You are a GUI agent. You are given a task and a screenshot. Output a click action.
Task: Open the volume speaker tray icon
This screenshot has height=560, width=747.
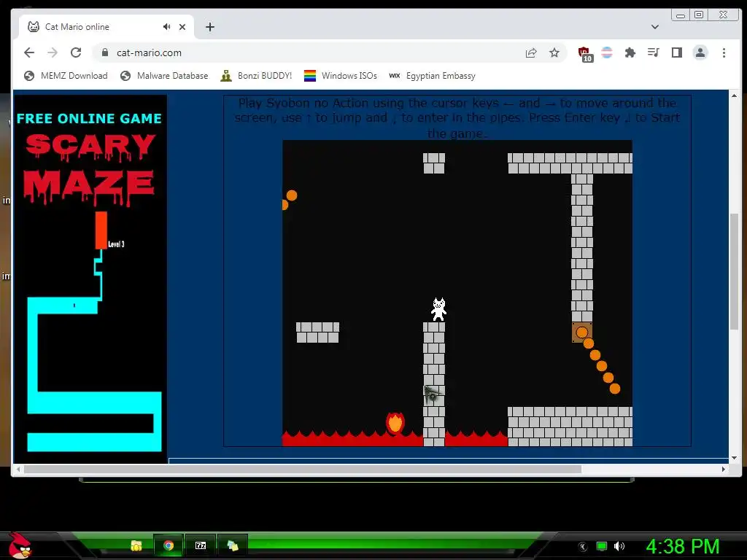click(x=619, y=546)
